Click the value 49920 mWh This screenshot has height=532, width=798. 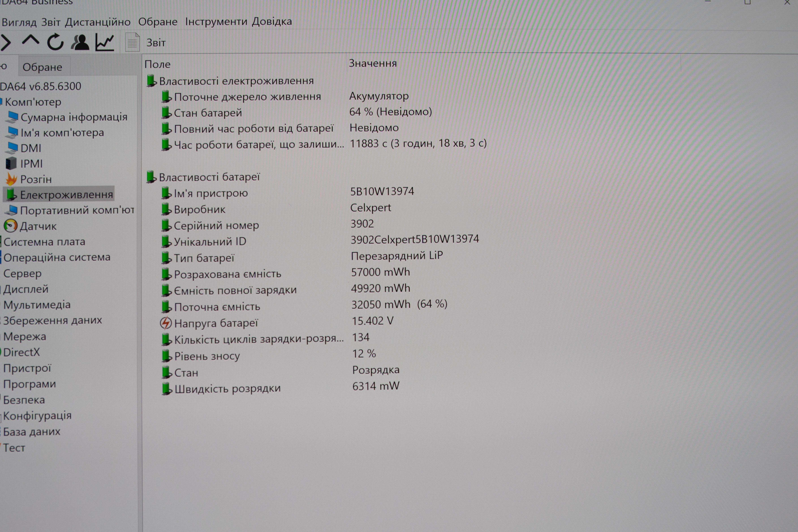(381, 288)
